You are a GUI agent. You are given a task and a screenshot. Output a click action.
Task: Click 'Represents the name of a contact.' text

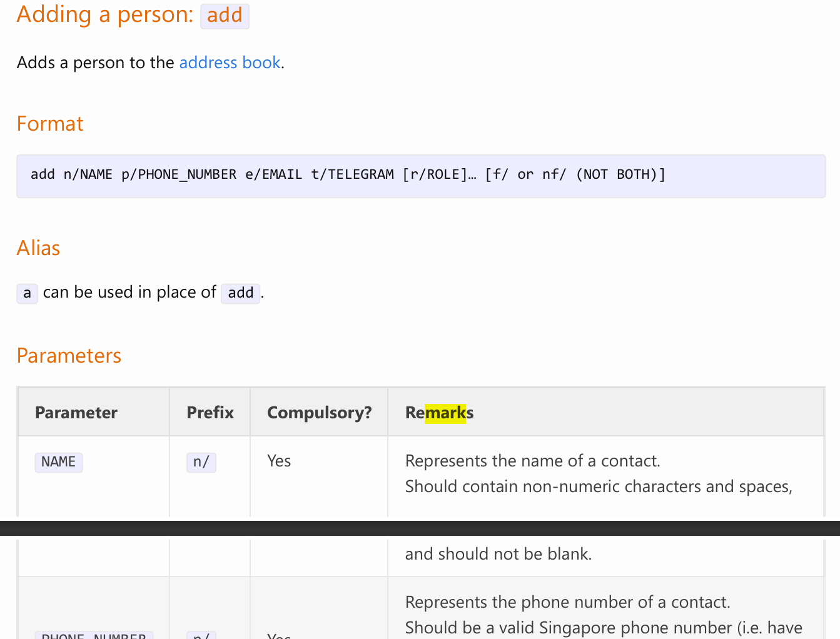(x=533, y=461)
